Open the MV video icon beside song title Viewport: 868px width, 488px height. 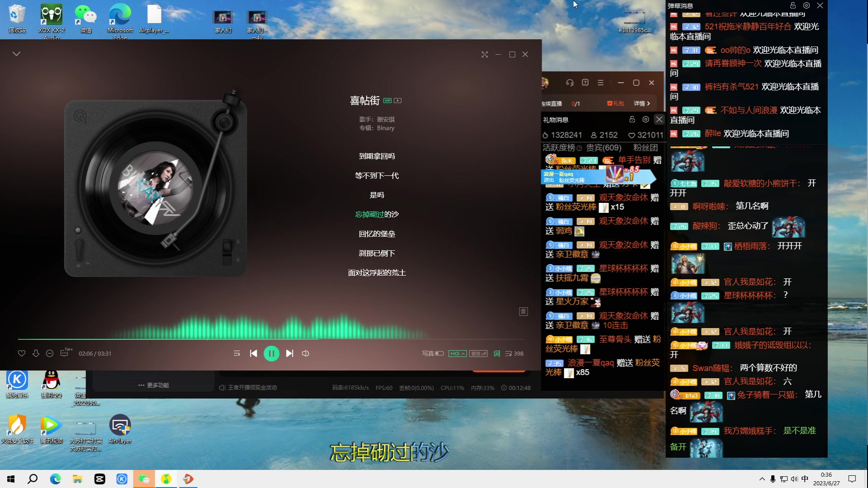pos(398,100)
